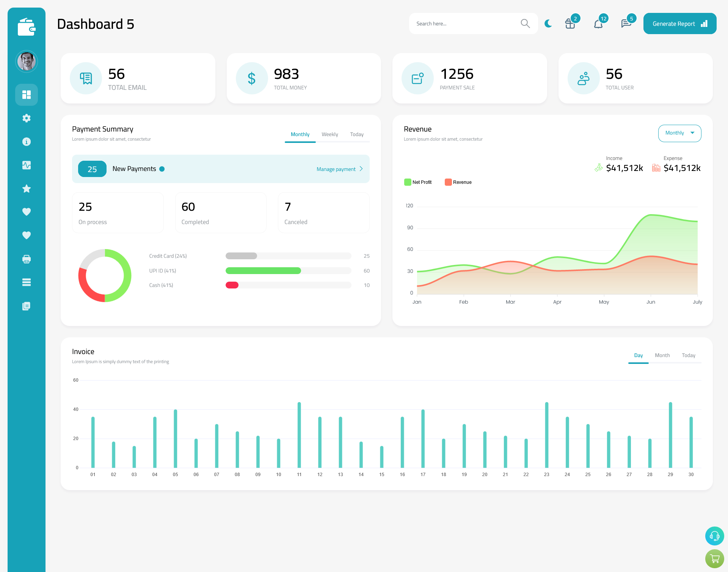The height and width of the screenshot is (572, 728).
Task: Select the Today tab in Payment Summary
Action: [357, 134]
